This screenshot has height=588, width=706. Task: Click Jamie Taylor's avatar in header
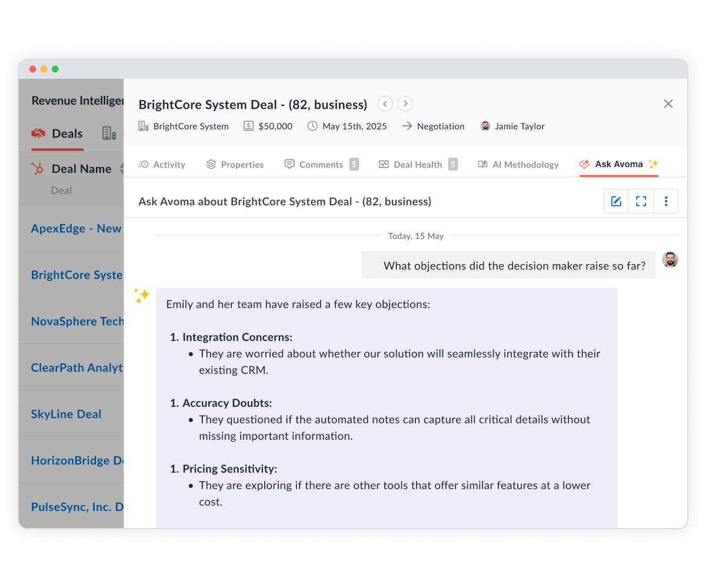coord(485,126)
